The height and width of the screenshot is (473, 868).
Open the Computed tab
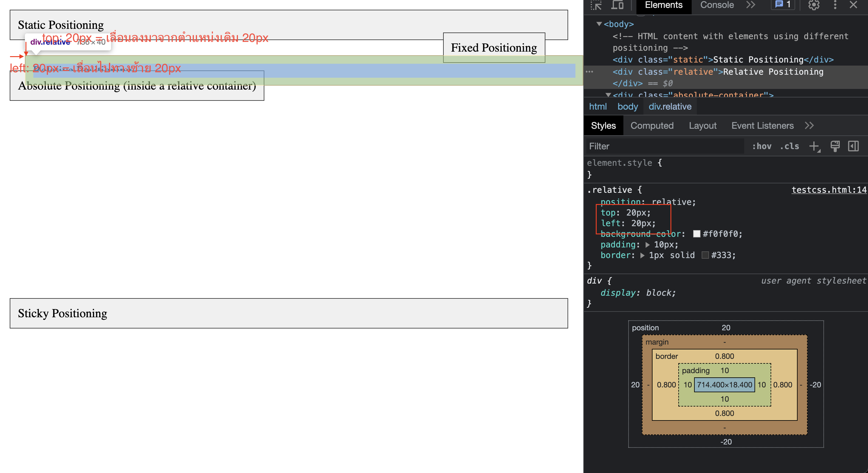(652, 126)
